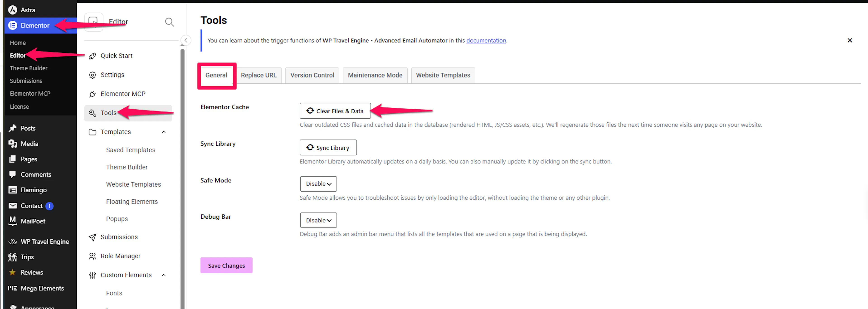Open the Version Control tab

[x=312, y=75]
